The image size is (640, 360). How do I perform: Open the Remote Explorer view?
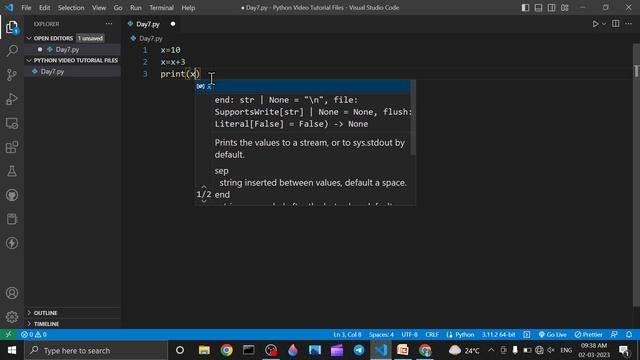pos(12,123)
